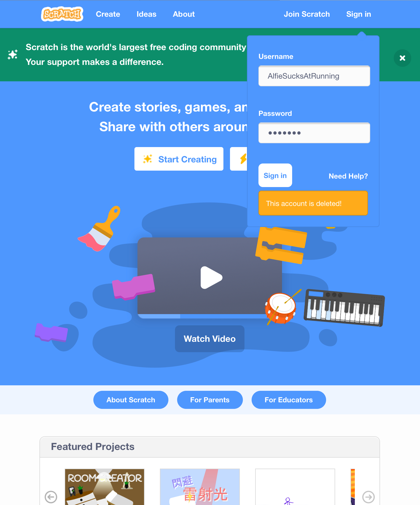Open the About page
Viewport: 420px width, 505px height.
184,14
